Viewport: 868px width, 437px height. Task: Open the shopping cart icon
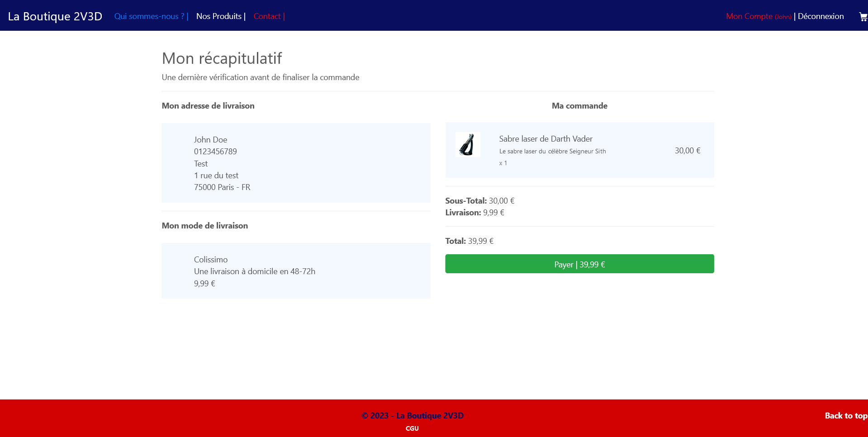click(863, 15)
